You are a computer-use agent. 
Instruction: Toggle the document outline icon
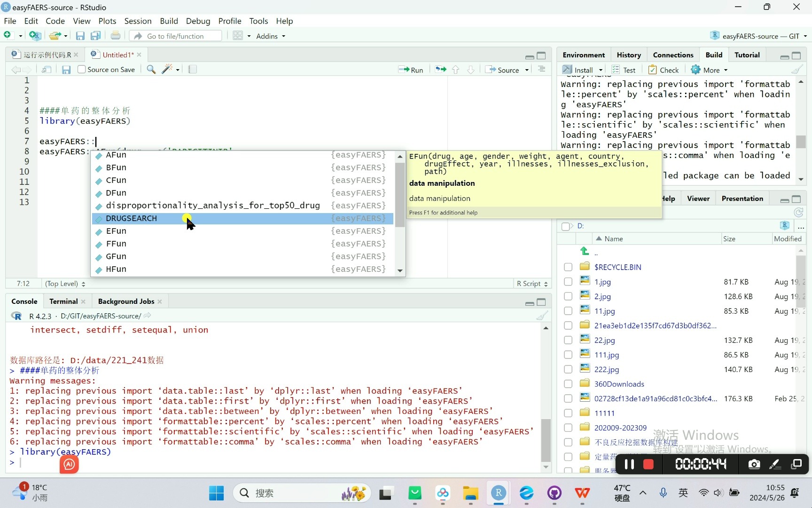click(x=541, y=69)
